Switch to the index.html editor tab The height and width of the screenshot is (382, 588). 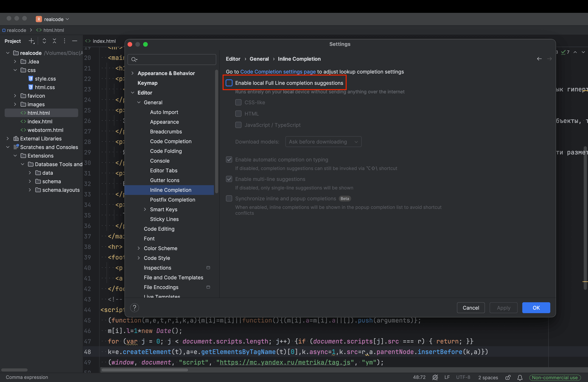pyautogui.click(x=104, y=41)
